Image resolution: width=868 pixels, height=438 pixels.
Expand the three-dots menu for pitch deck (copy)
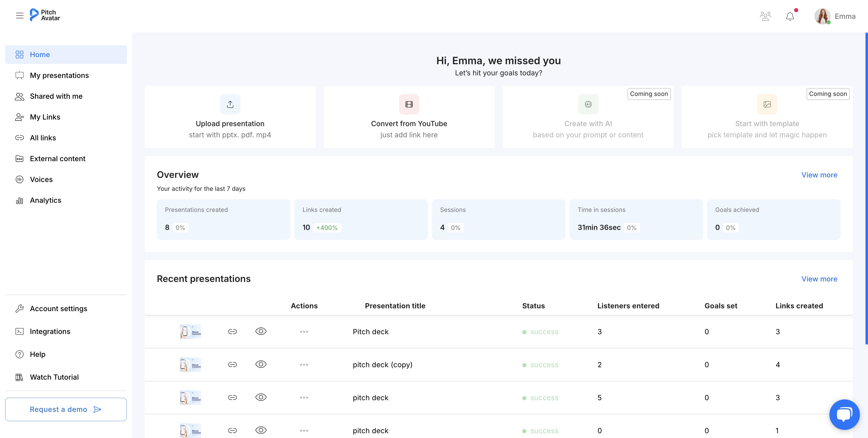[x=304, y=365]
